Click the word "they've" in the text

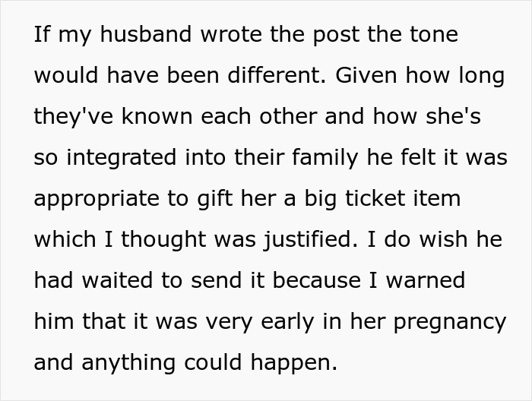[73, 117]
